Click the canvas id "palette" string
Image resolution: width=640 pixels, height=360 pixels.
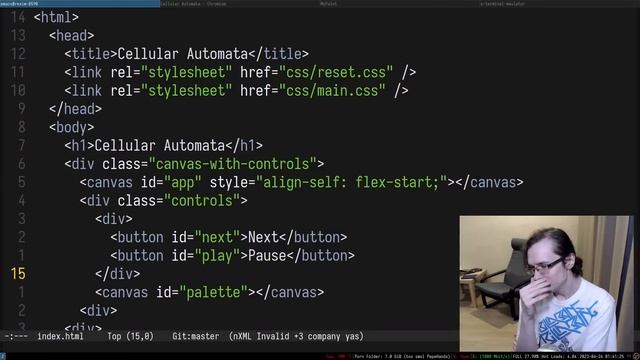tap(213, 292)
